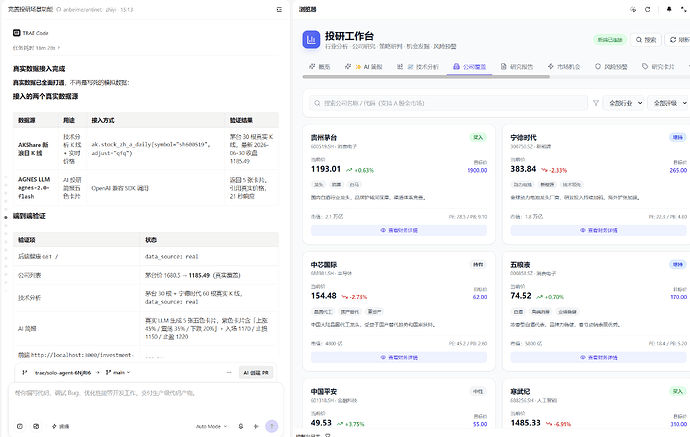Focus the company name/code search field
The width and height of the screenshot is (690, 437).
coord(448,103)
